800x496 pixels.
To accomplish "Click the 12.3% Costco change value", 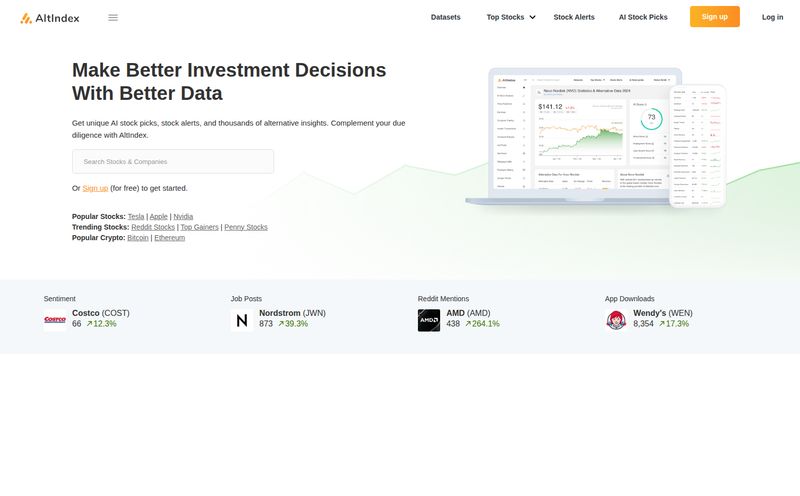I will 101,324.
